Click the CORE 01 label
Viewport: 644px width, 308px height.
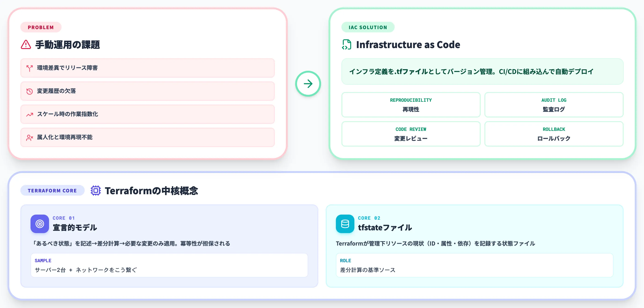[64, 218]
